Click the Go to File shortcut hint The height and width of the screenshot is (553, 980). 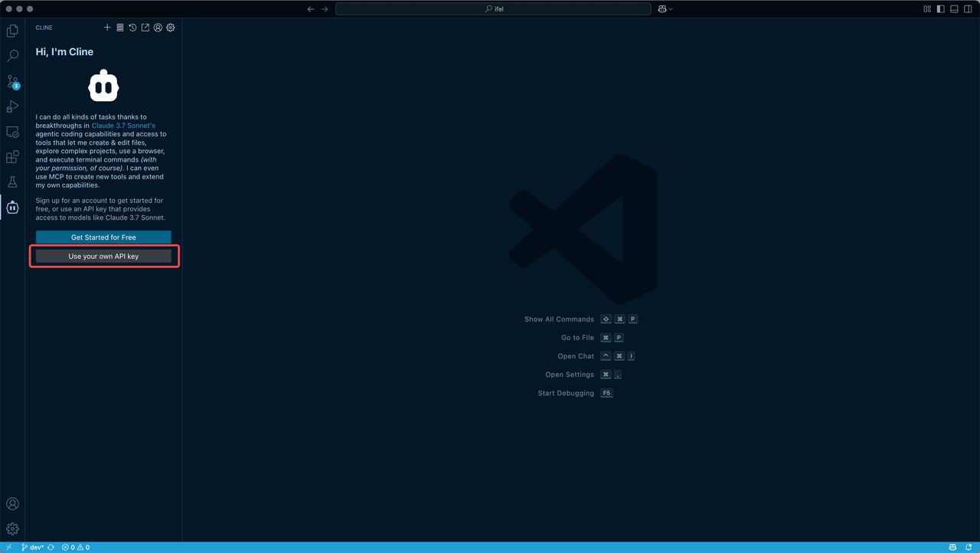tap(593, 338)
